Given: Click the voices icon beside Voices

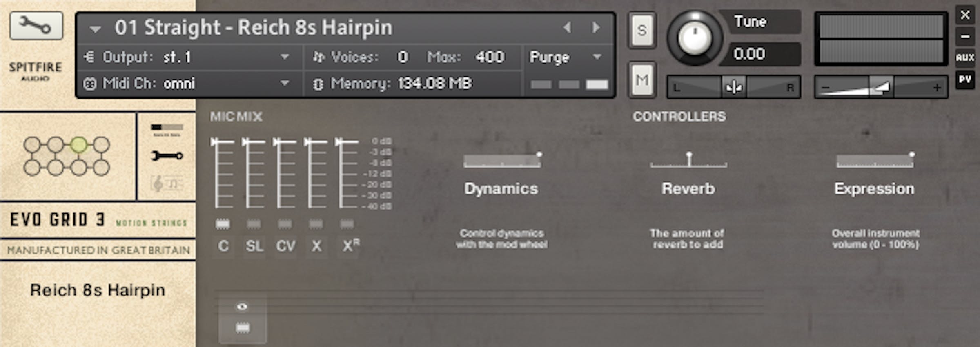Looking at the screenshot, I should pyautogui.click(x=318, y=57).
